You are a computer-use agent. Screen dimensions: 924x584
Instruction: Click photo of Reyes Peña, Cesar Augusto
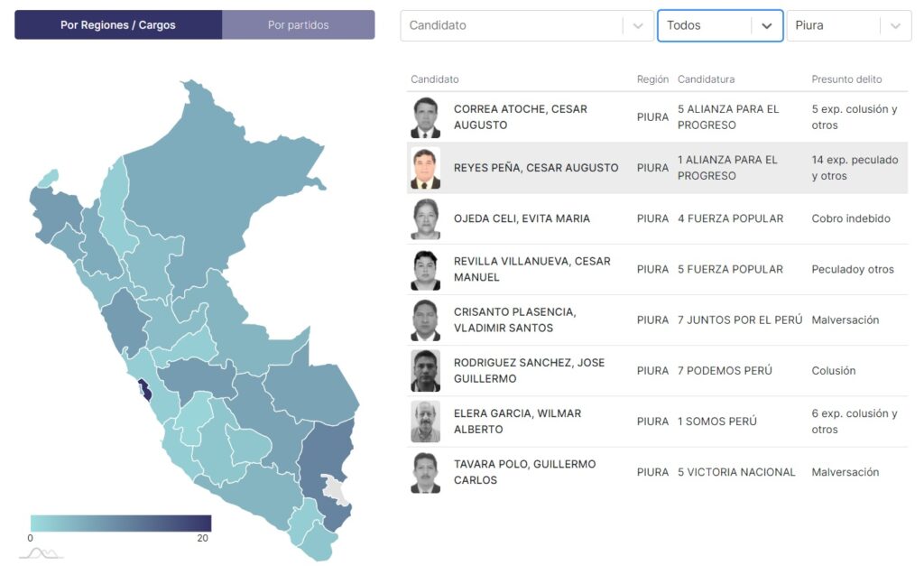coord(425,168)
